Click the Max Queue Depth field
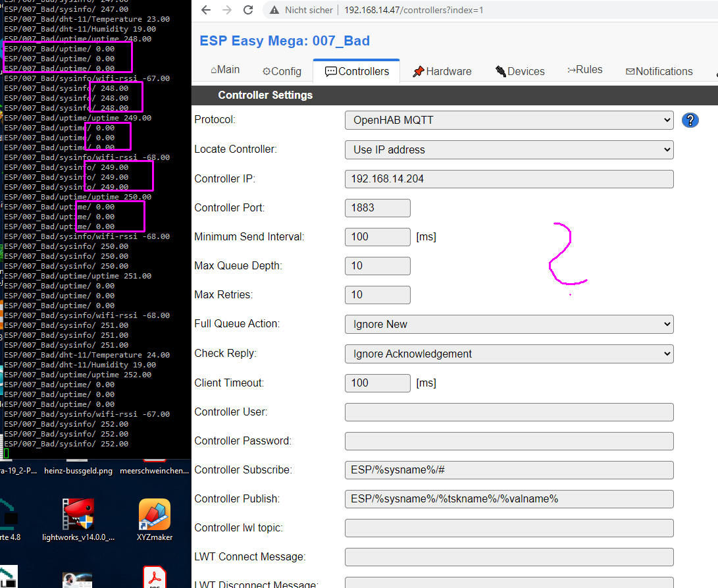The height and width of the screenshot is (588, 718). (x=377, y=266)
